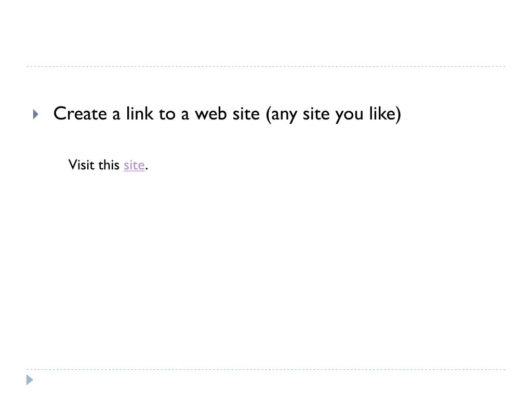Click the underline beneath the 'site' link
Viewport: 532px width, 399px height.
click(134, 171)
